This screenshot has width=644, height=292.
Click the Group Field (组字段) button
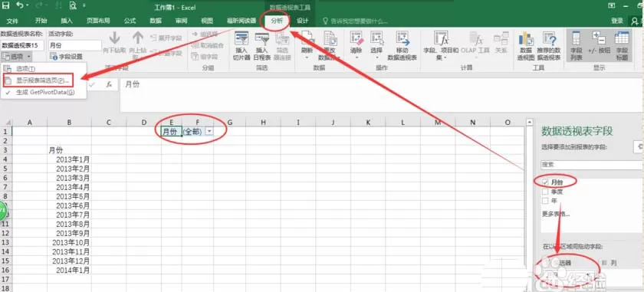point(205,56)
